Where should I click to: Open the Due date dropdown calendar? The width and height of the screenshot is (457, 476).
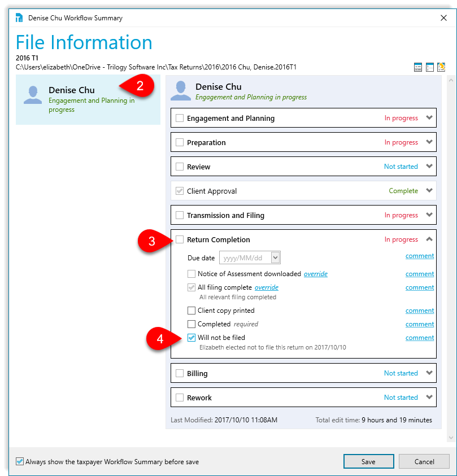tap(276, 257)
